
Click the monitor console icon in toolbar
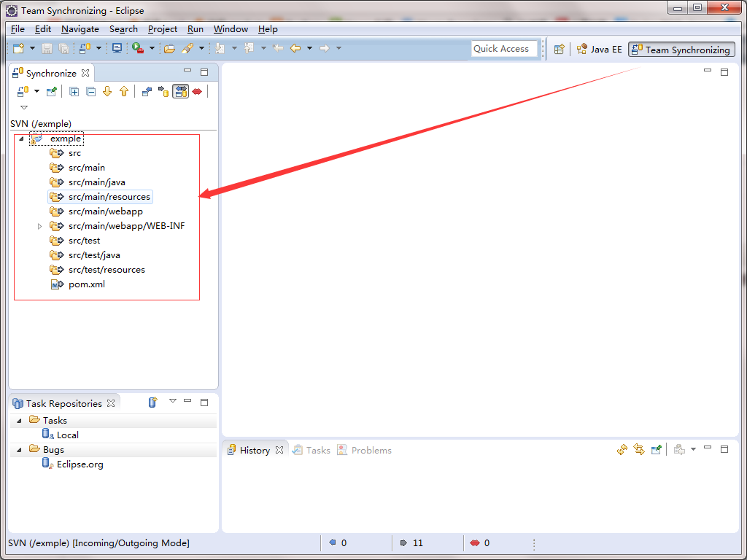tap(117, 48)
